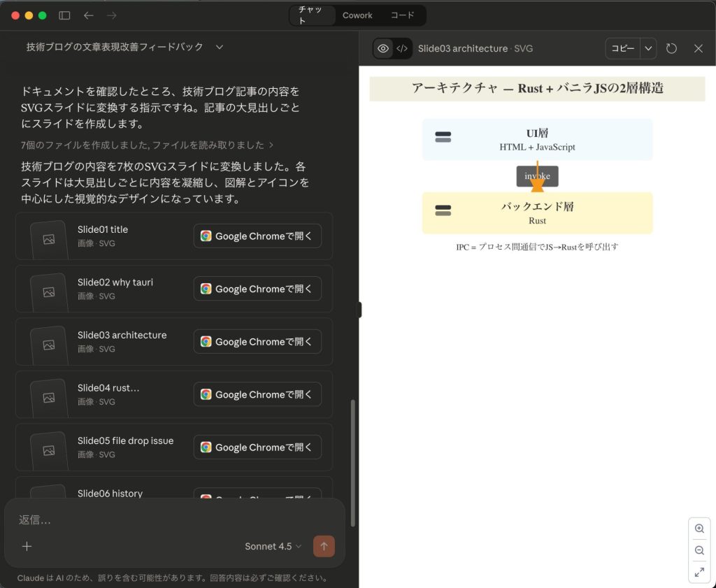Click the refresh icon in preview header
716x588 pixels.
[671, 48]
